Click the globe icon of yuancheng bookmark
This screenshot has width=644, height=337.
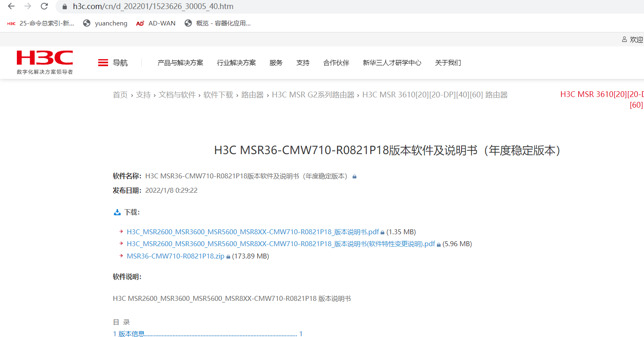(87, 23)
